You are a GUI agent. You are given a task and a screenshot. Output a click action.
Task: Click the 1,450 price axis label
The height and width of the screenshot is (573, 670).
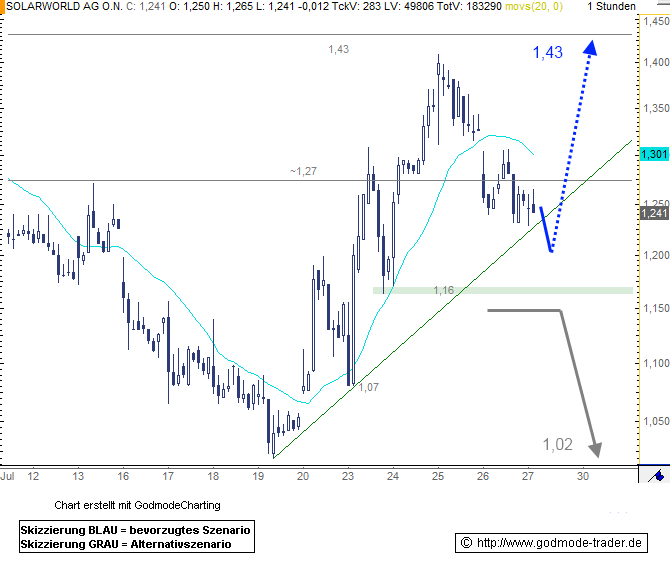(656, 21)
